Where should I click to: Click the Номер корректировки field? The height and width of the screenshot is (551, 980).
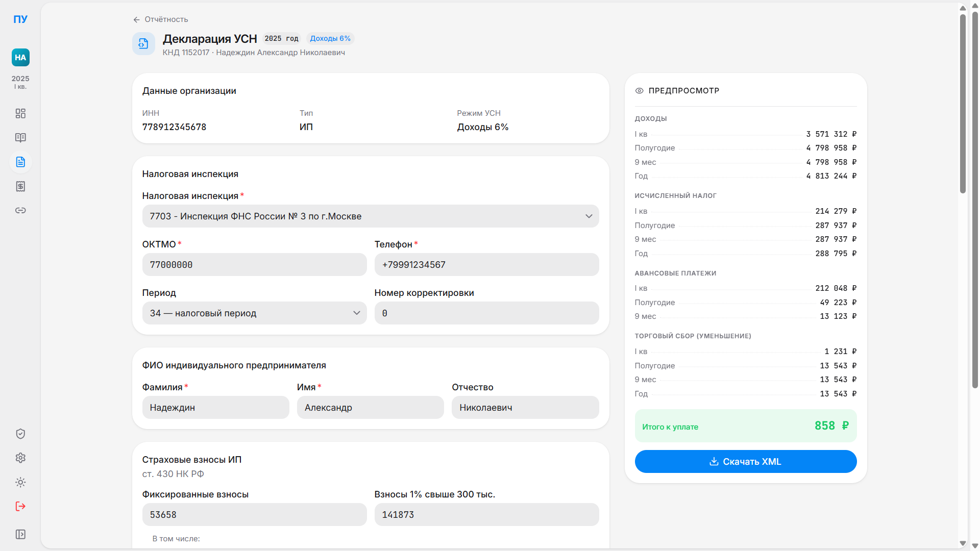point(486,313)
